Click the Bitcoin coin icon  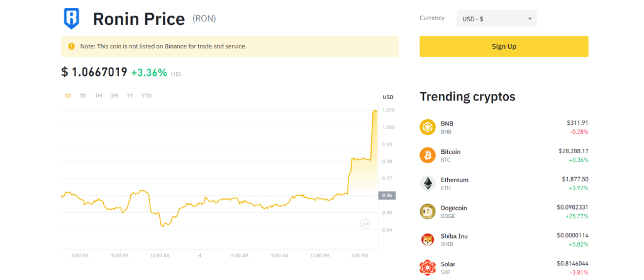[427, 155]
